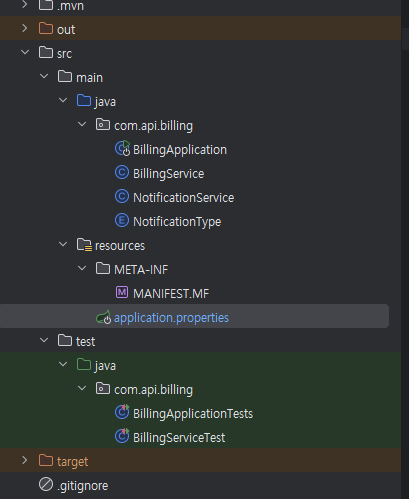
Task: Collapse the resources folder chevron
Action: pos(63,244)
